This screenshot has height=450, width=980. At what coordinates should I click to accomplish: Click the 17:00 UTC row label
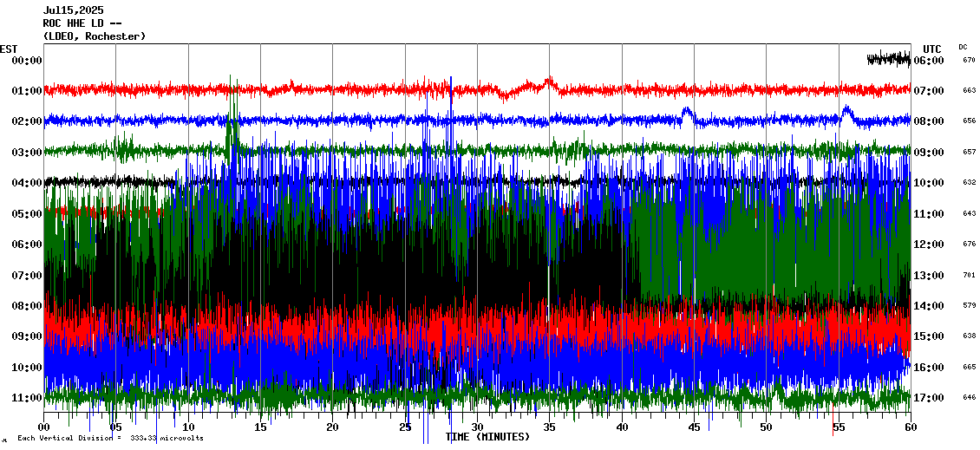click(x=934, y=398)
